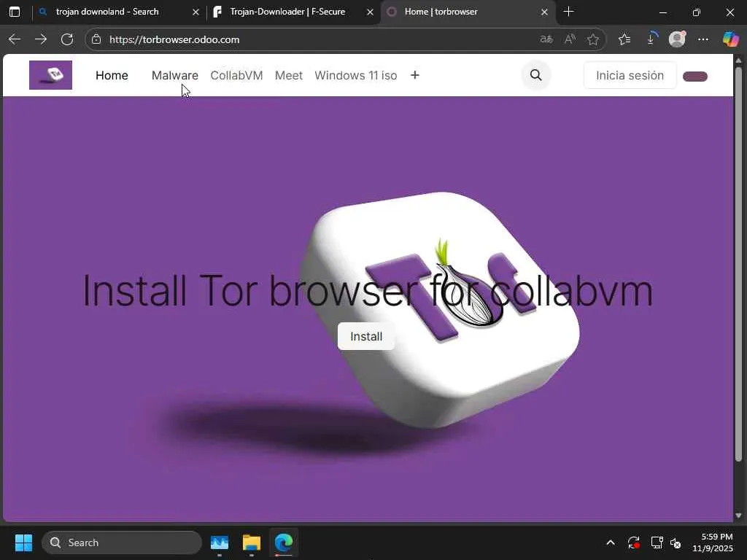Open the Meet menu item

click(x=289, y=75)
